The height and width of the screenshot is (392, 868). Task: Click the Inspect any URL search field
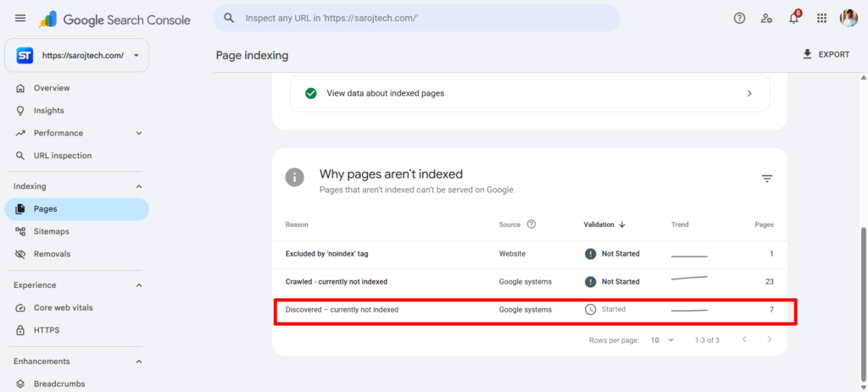click(417, 19)
